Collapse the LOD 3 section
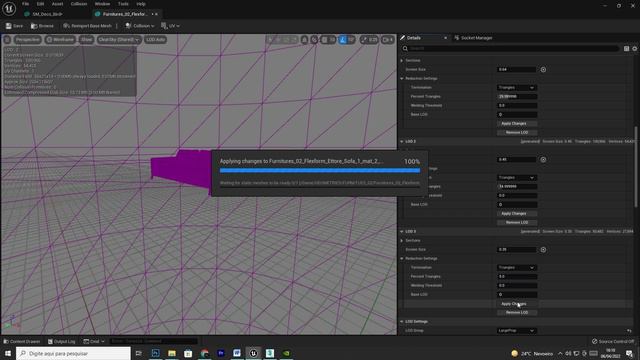The width and height of the screenshot is (640, 360). pyautogui.click(x=402, y=231)
